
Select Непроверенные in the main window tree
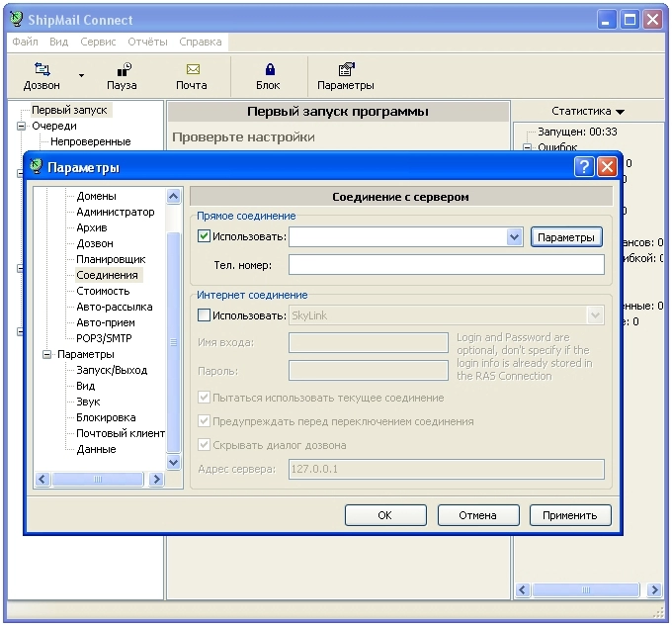[x=91, y=142]
